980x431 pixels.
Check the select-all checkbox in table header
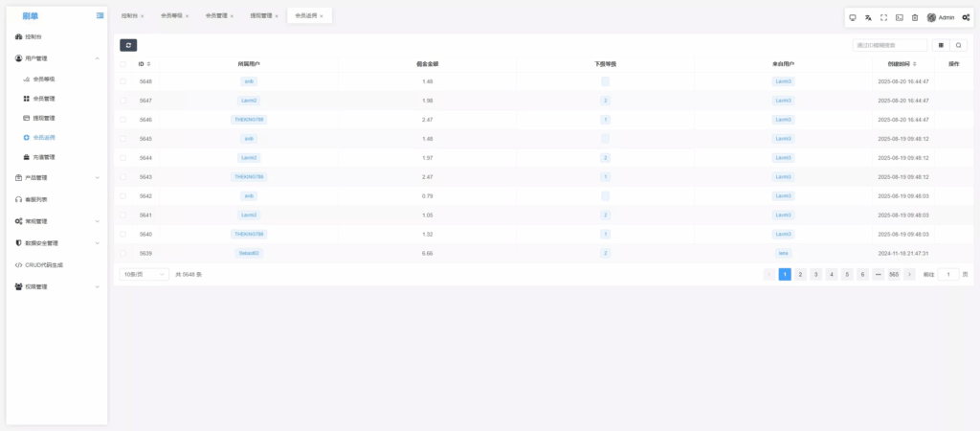point(122,64)
